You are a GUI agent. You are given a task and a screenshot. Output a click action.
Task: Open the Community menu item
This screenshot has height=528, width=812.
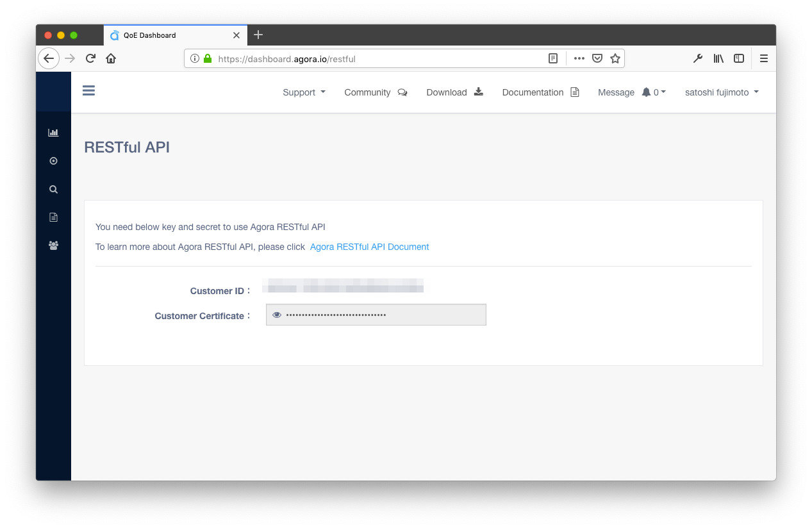[376, 92]
